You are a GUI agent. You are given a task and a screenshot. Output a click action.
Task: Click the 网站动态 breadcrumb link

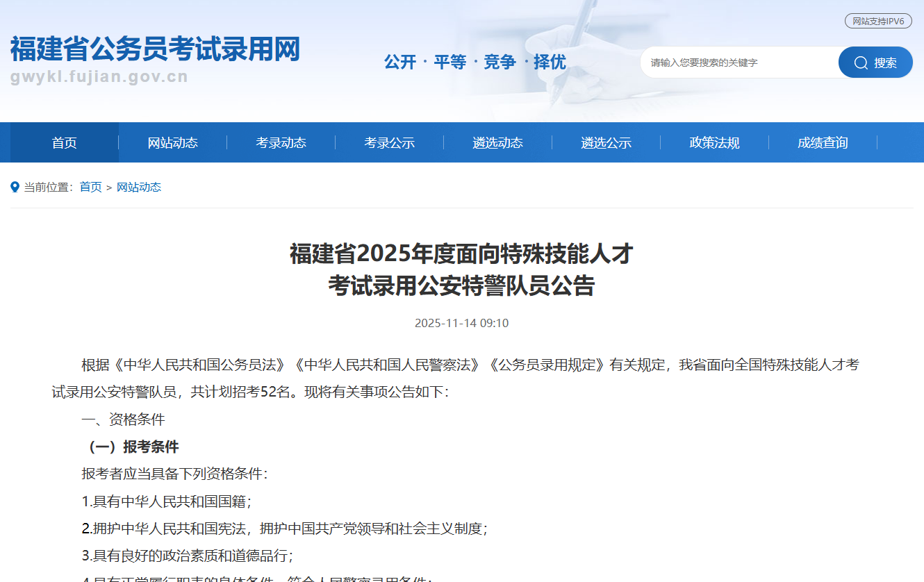(138, 186)
